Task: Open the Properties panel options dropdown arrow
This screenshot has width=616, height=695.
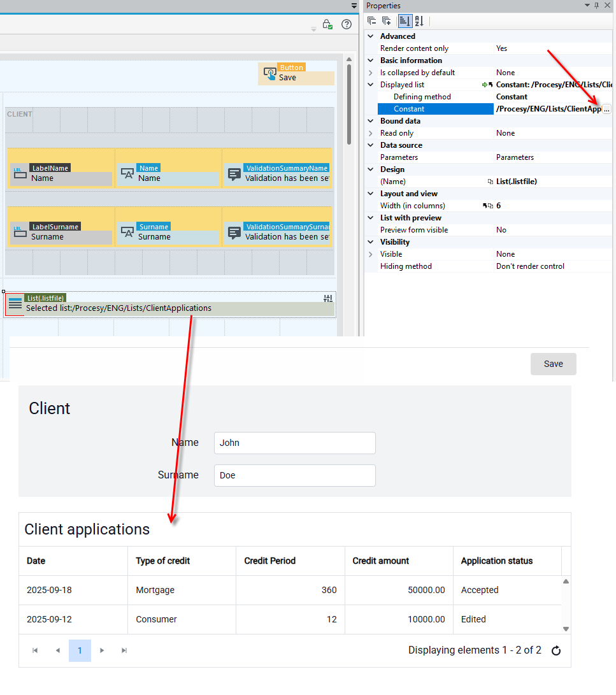Action: (x=587, y=5)
